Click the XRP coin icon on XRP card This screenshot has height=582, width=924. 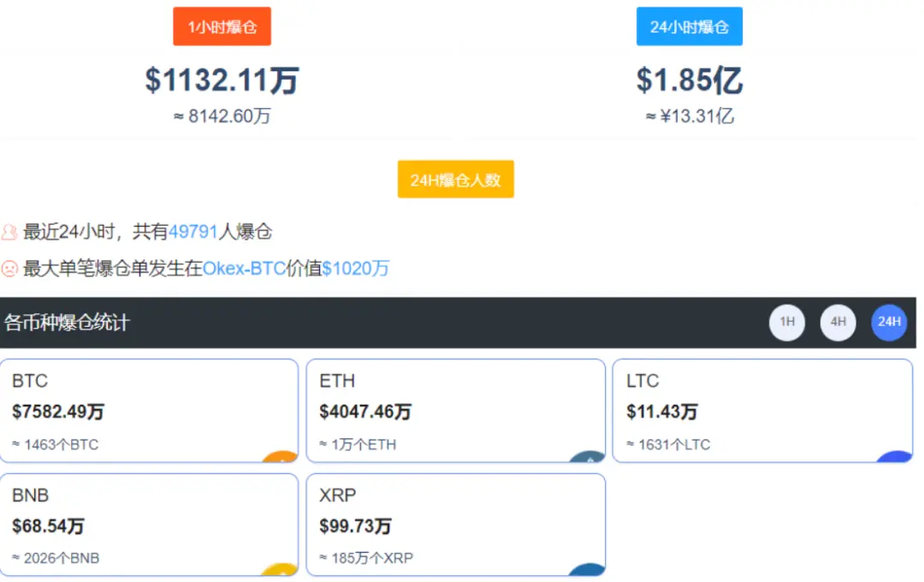pos(587,569)
